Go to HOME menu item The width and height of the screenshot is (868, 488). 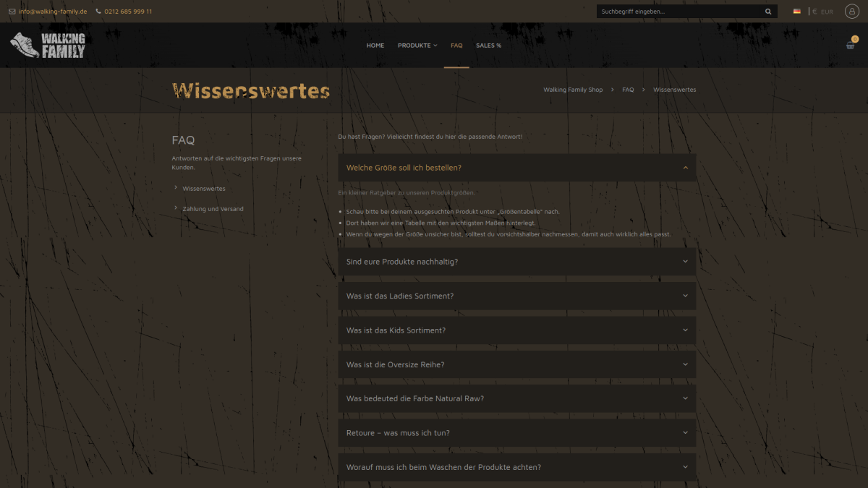point(375,46)
